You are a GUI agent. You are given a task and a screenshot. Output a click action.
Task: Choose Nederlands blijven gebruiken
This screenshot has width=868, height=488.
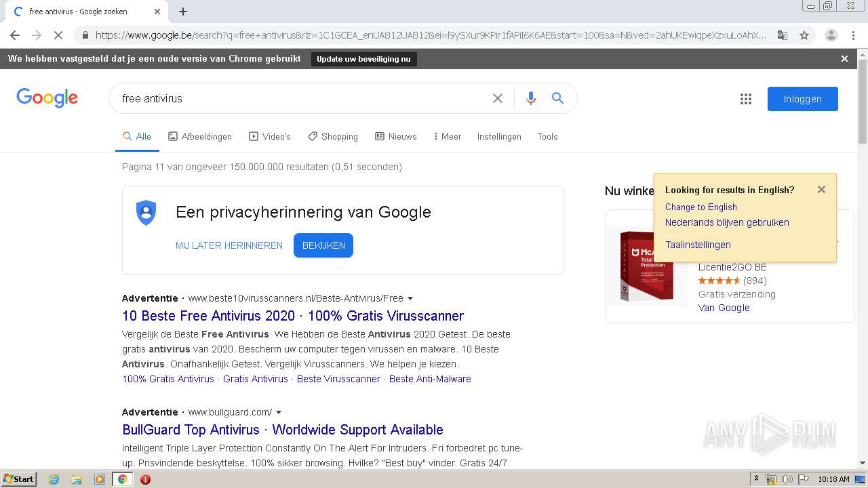(727, 222)
